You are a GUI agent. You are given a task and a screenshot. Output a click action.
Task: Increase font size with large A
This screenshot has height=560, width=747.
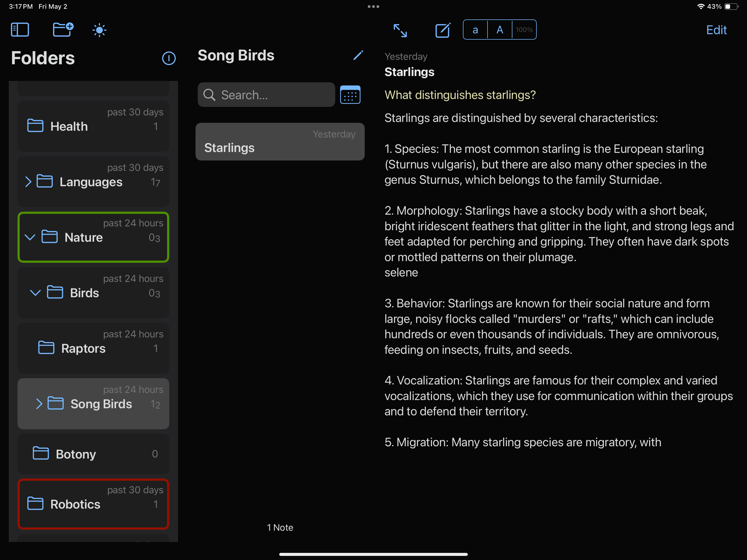click(x=500, y=30)
